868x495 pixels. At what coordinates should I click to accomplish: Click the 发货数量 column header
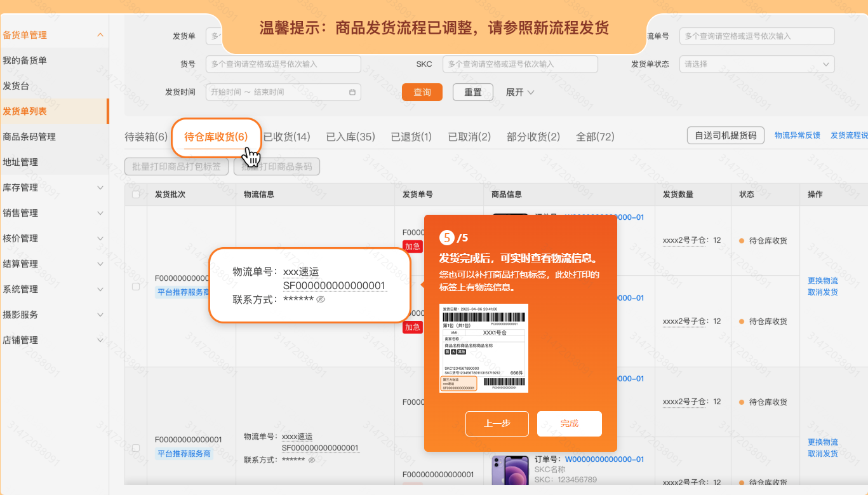[678, 194]
